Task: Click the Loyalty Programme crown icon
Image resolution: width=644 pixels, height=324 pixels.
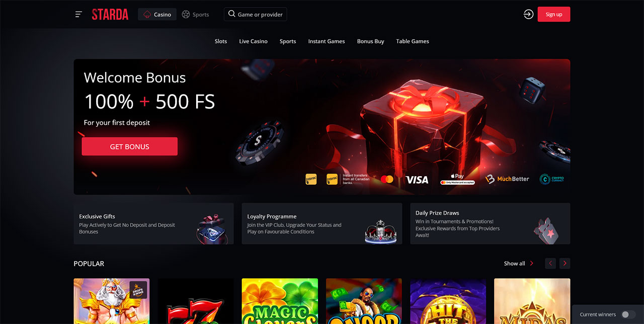Action: pos(380,230)
